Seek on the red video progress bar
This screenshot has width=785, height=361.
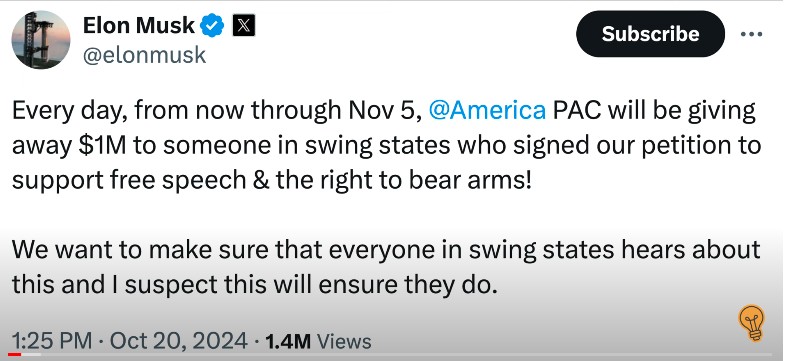pyautogui.click(x=15, y=354)
